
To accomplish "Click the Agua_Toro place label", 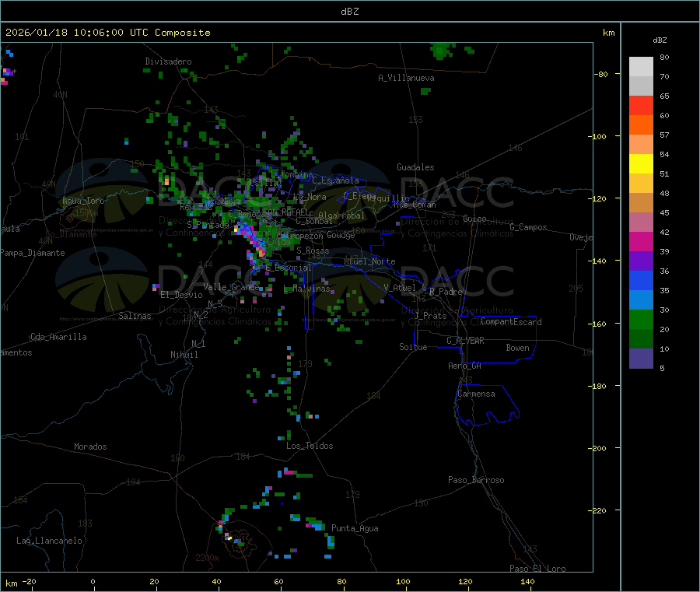I will click(x=83, y=201).
